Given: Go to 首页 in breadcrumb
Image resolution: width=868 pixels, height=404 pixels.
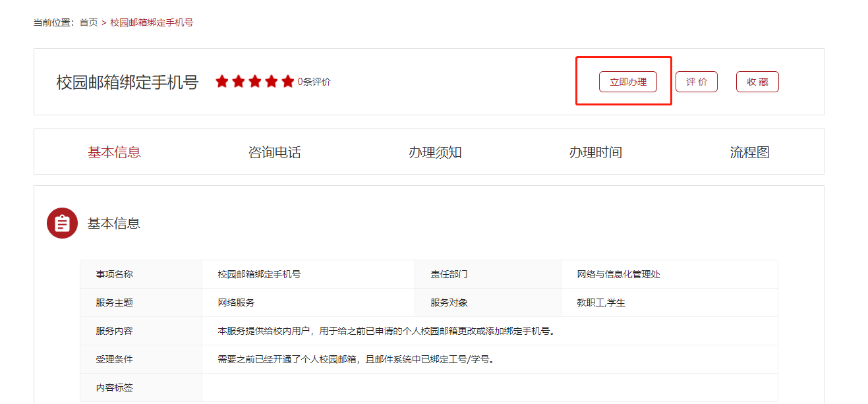Looking at the screenshot, I should coord(88,22).
